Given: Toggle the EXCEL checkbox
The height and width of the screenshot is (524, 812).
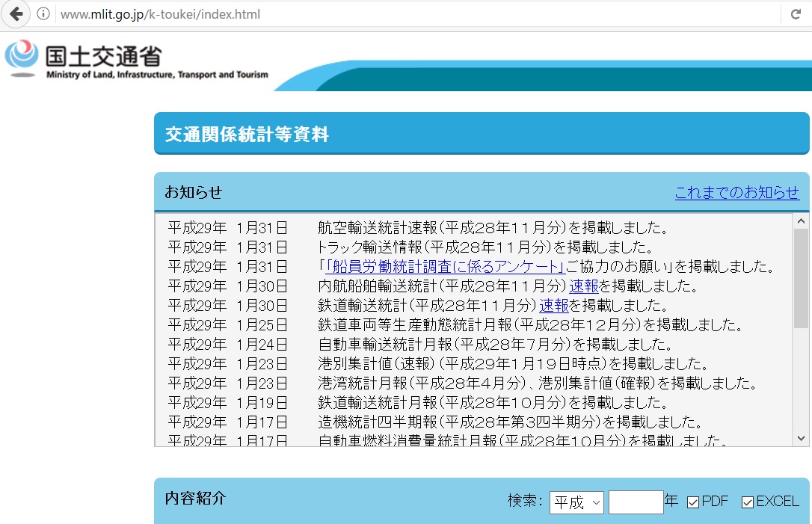Looking at the screenshot, I should point(748,502).
